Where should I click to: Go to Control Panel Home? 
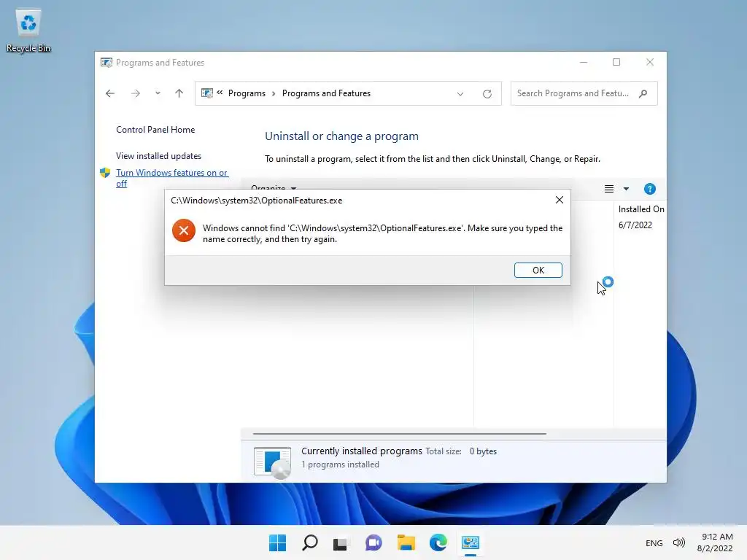(155, 130)
